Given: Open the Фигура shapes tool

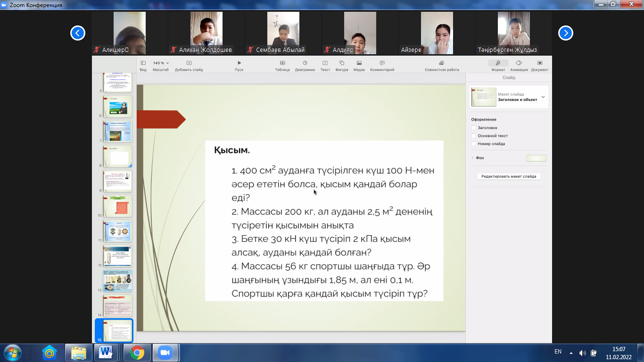Looking at the screenshot, I should (x=341, y=63).
